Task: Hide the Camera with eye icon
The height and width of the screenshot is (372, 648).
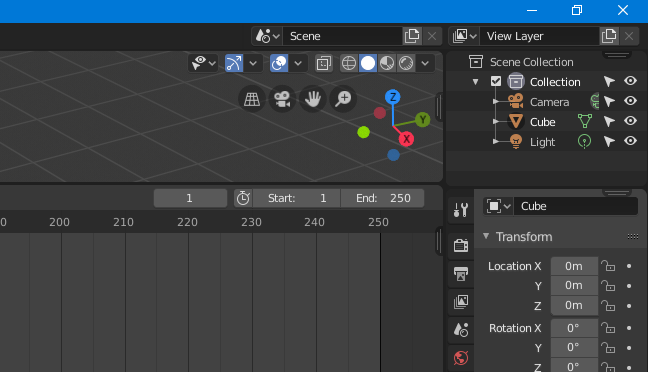Action: pyautogui.click(x=630, y=100)
